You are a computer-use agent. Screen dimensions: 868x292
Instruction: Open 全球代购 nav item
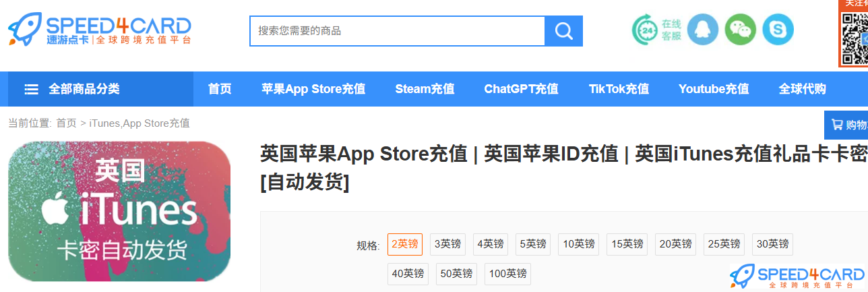[803, 89]
